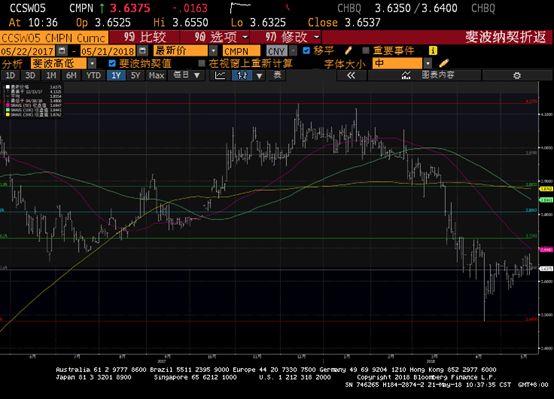The height and width of the screenshot is (399, 554).
Task: Toggle the 斐波纳契值 checkbox
Action: [x=112, y=63]
